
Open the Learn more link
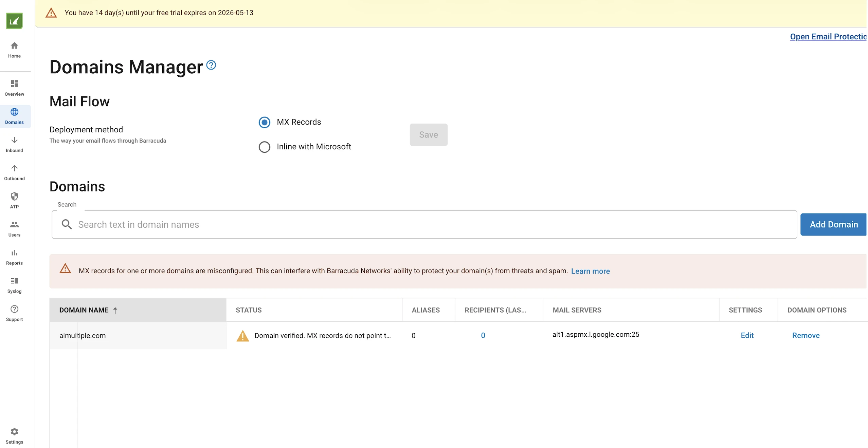tap(591, 271)
